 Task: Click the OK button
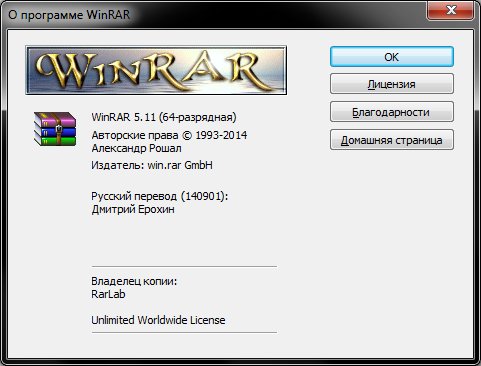(x=392, y=57)
